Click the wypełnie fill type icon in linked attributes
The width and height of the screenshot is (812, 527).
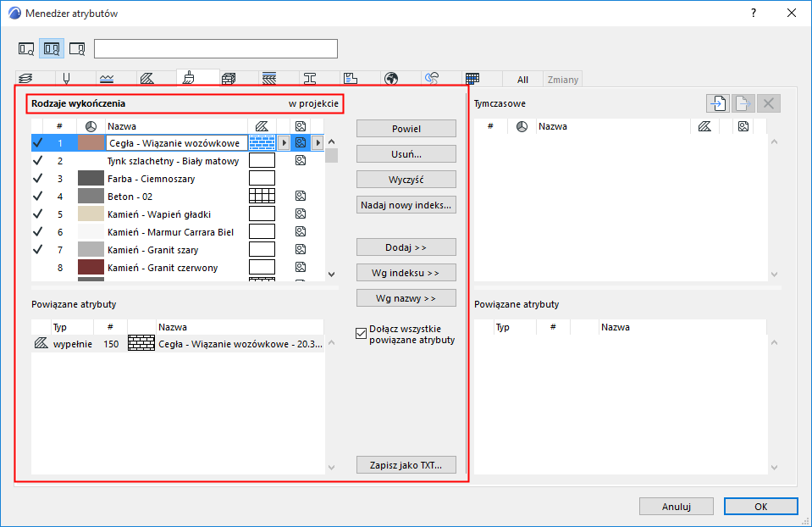point(41,343)
